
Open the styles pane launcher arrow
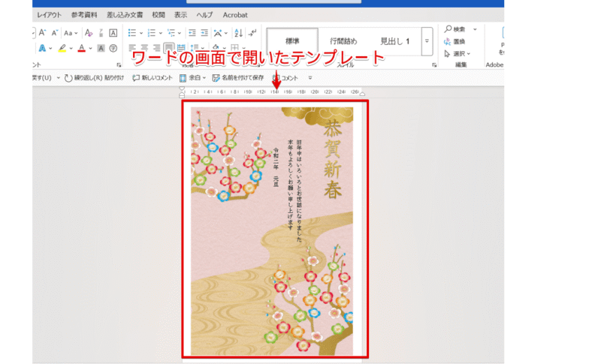[434, 65]
